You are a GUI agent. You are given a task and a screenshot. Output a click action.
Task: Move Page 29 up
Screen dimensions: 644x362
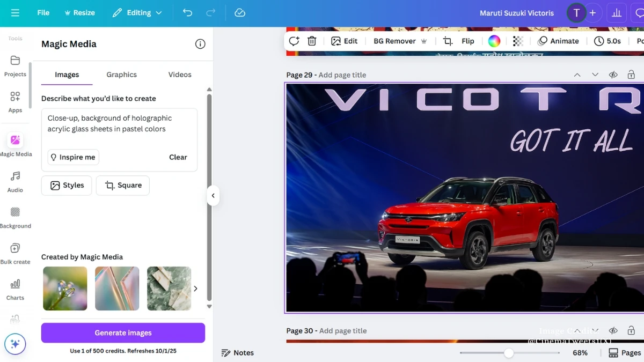[577, 75]
